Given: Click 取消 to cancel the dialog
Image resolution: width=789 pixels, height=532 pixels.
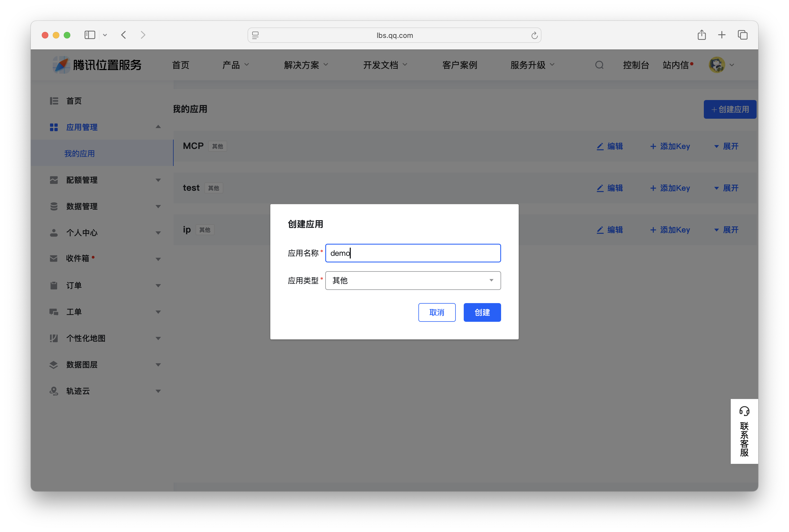Looking at the screenshot, I should click(437, 312).
